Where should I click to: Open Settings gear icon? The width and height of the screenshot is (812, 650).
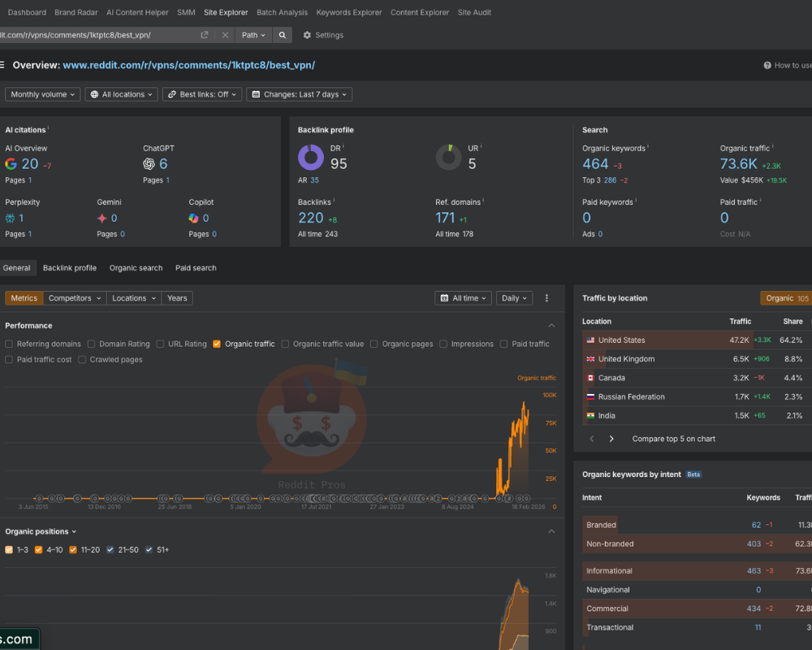tap(307, 35)
